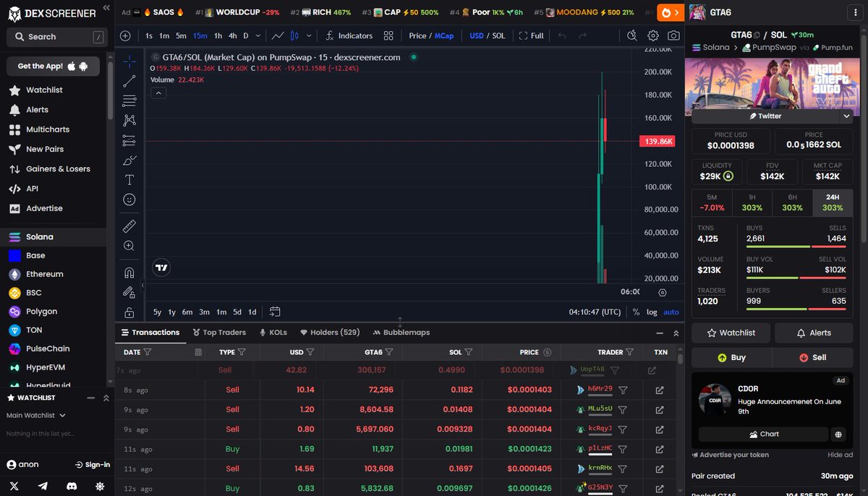Toggle log scale on chart

click(652, 312)
